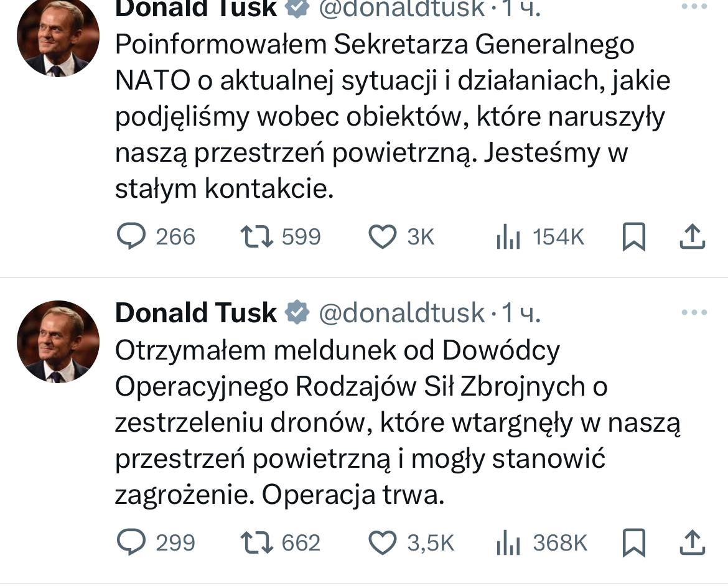Retweet the tweet with 599 reposts
This screenshot has height=586, width=728.
coord(257,237)
